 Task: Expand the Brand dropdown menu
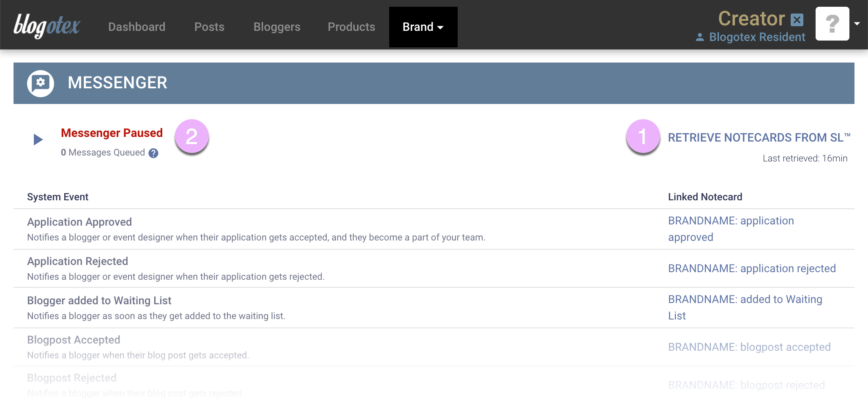click(423, 27)
